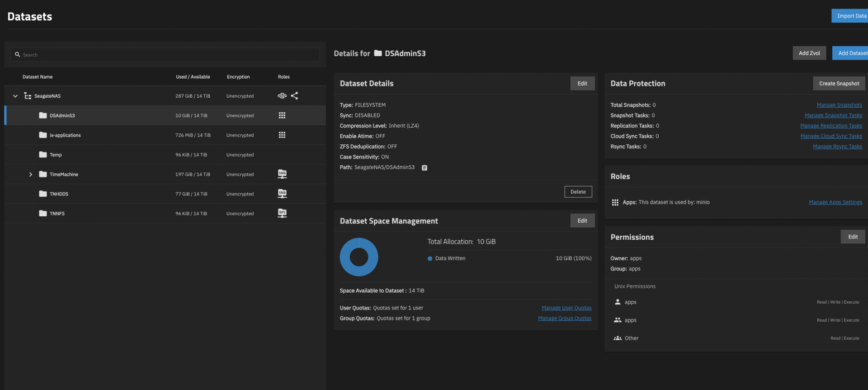
Task: Click the TNHDDS SMB share role icon
Action: (x=282, y=194)
